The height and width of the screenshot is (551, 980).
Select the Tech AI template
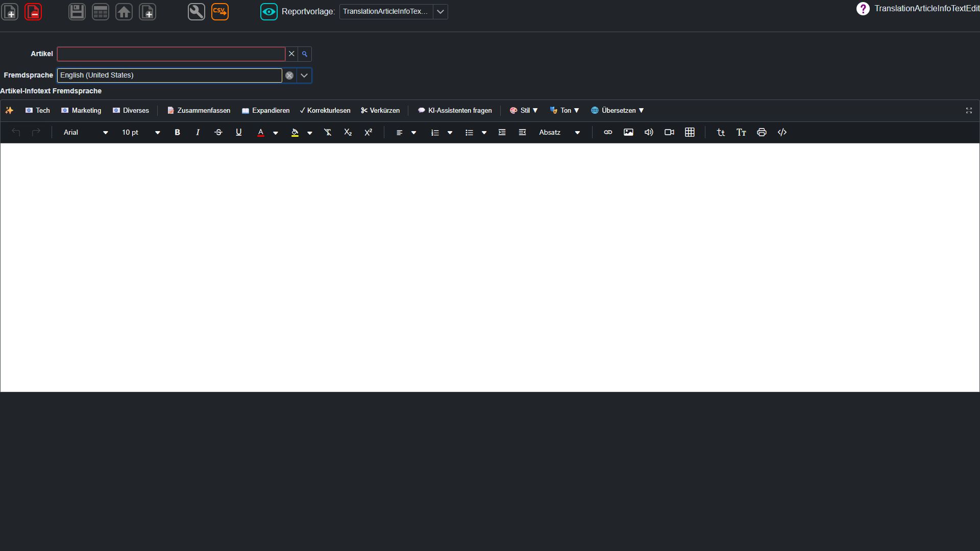38,110
